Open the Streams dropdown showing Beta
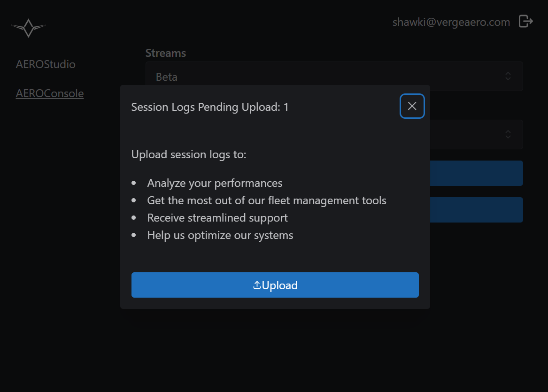Image resolution: width=548 pixels, height=392 pixels. click(x=282, y=77)
